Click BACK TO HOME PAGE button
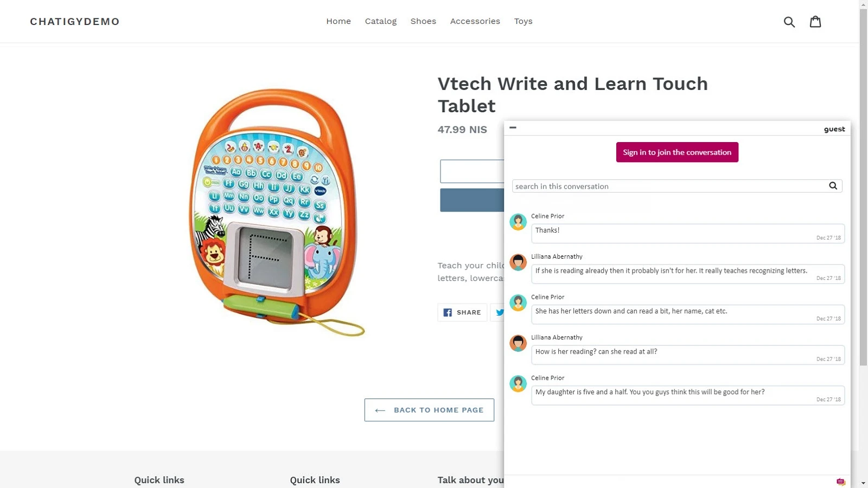 pyautogui.click(x=429, y=410)
